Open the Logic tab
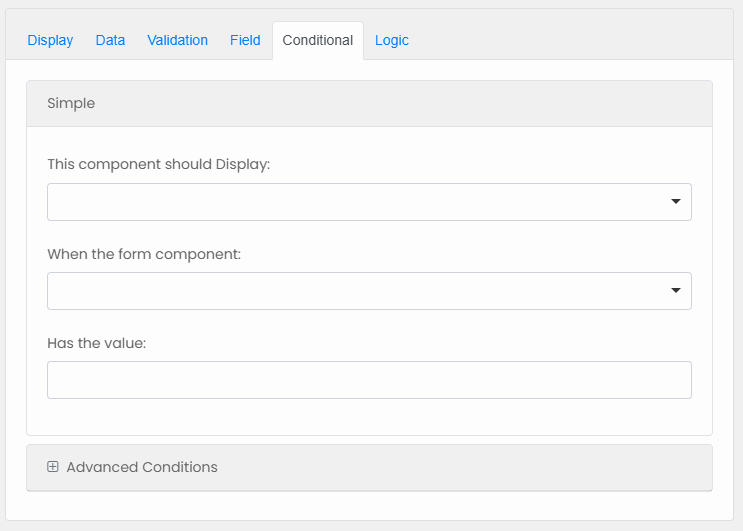Image resolution: width=743 pixels, height=531 pixels. pos(391,41)
